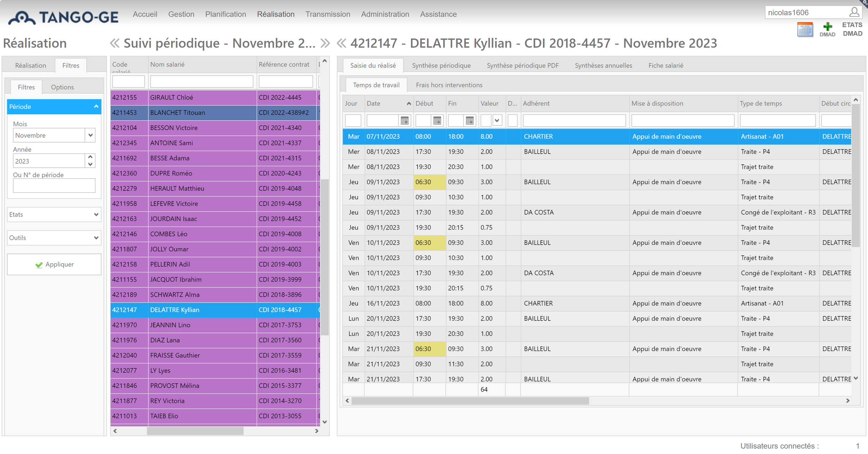Screen dimensions: 868x454
Task: Open the ETATS DMAD button
Action: click(852, 29)
